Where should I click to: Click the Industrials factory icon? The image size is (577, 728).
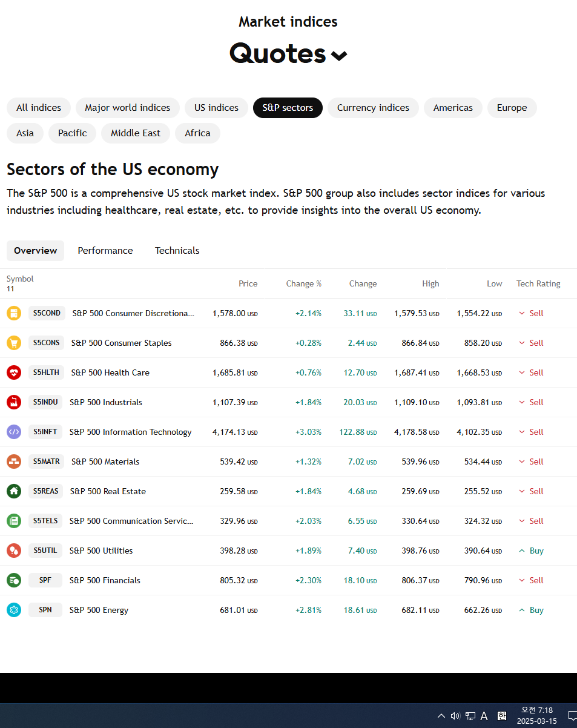pos(14,402)
